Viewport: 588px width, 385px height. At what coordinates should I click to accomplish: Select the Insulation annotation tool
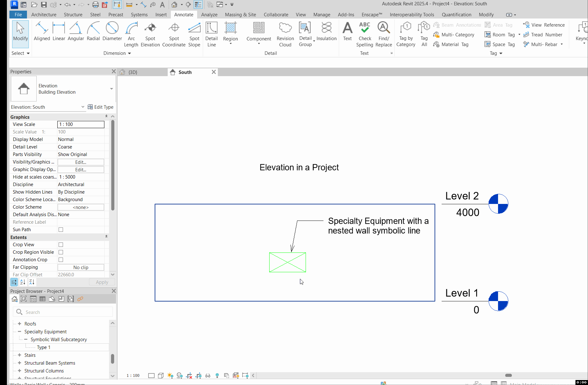click(326, 31)
